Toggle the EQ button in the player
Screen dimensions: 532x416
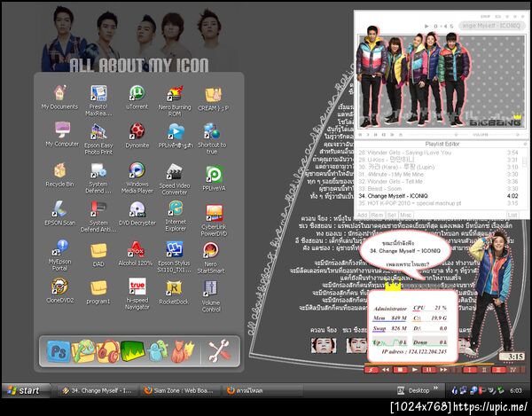point(497,16)
